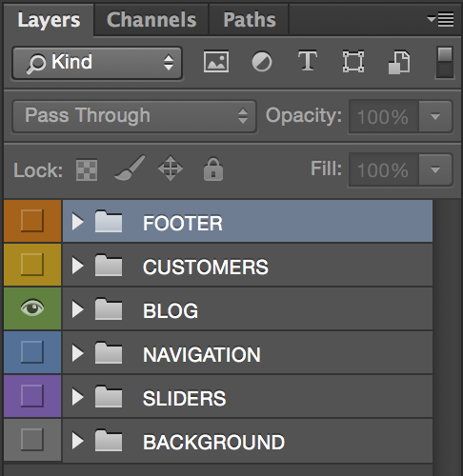The width and height of the screenshot is (463, 476).
Task: Expand the CUSTOMERS group triangle
Action: [x=77, y=266]
